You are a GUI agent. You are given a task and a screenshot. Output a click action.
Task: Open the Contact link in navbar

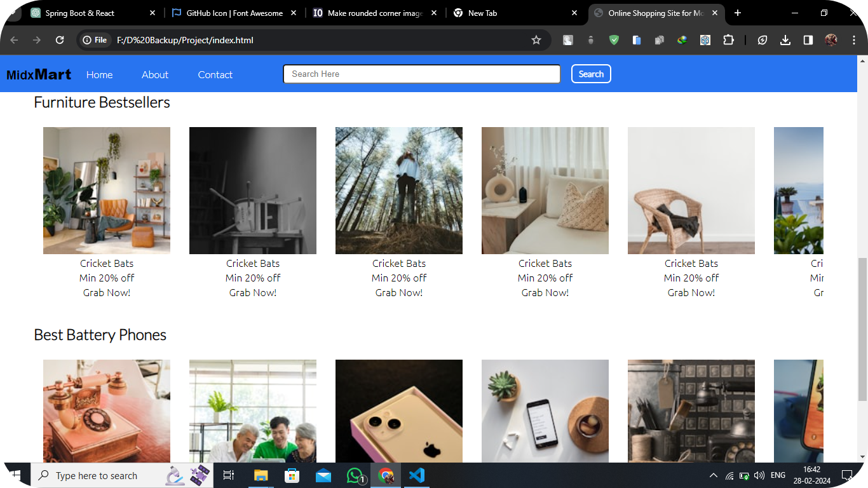point(215,74)
